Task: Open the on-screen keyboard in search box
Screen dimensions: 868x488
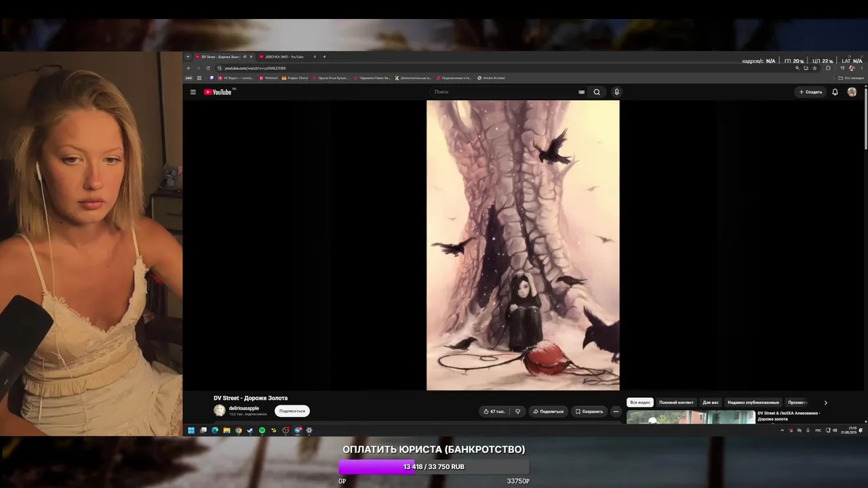Action: (x=581, y=92)
